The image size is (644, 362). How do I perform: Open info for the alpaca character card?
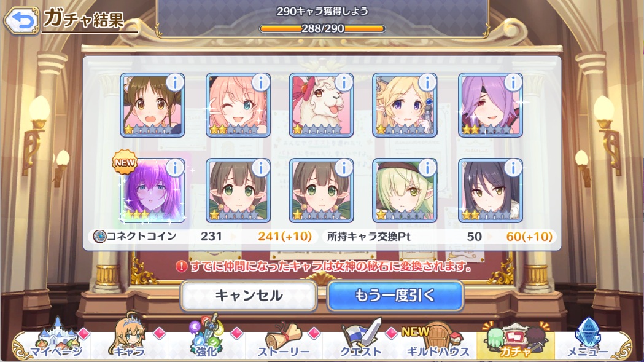pyautogui.click(x=344, y=83)
